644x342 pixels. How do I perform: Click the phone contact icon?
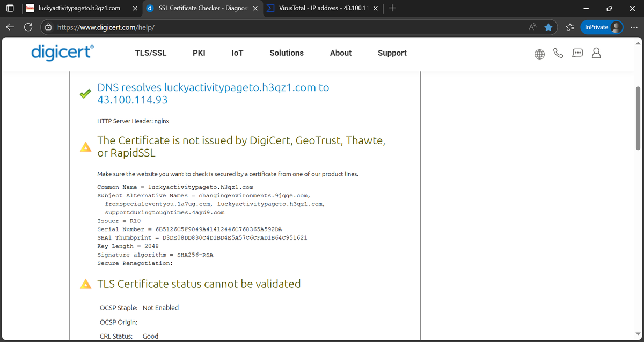point(558,53)
